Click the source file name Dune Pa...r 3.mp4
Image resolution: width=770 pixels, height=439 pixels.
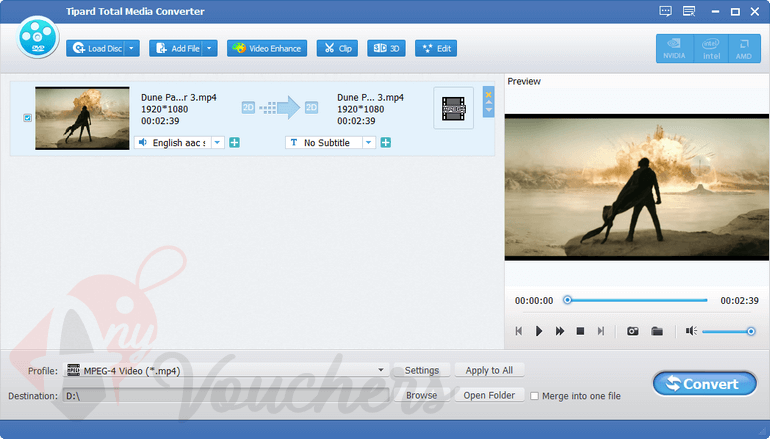coord(179,97)
